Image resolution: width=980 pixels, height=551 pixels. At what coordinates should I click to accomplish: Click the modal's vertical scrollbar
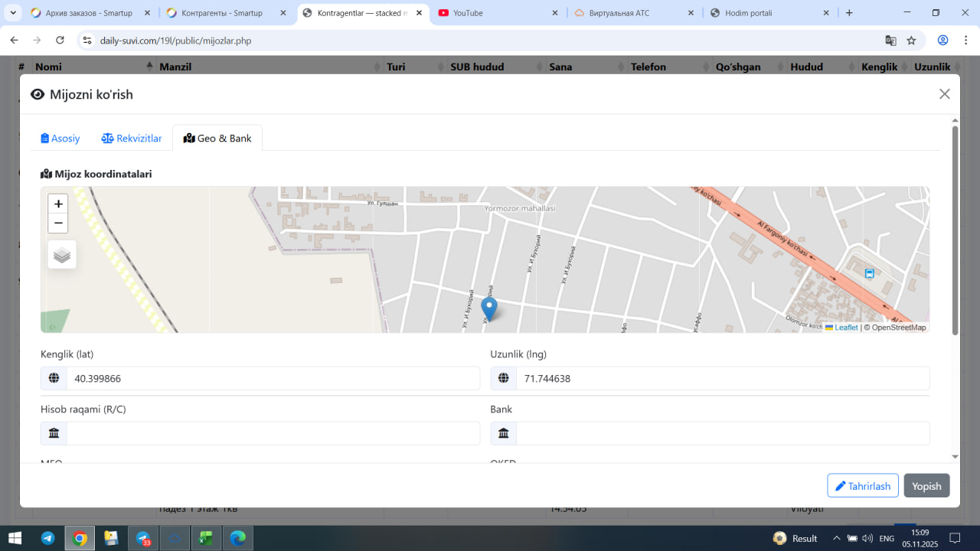click(x=955, y=230)
